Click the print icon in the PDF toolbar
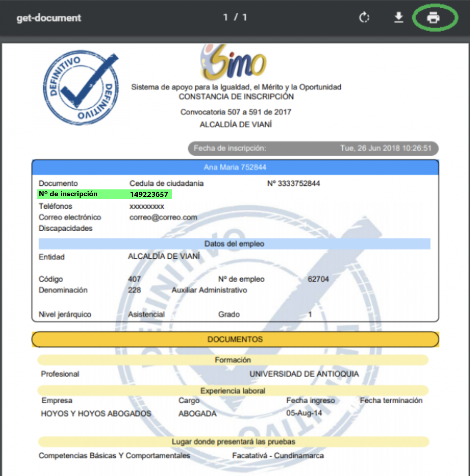 tap(433, 18)
